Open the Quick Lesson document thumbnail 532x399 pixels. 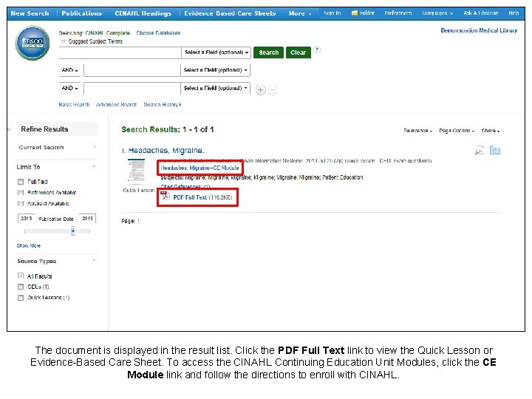pyautogui.click(x=137, y=172)
